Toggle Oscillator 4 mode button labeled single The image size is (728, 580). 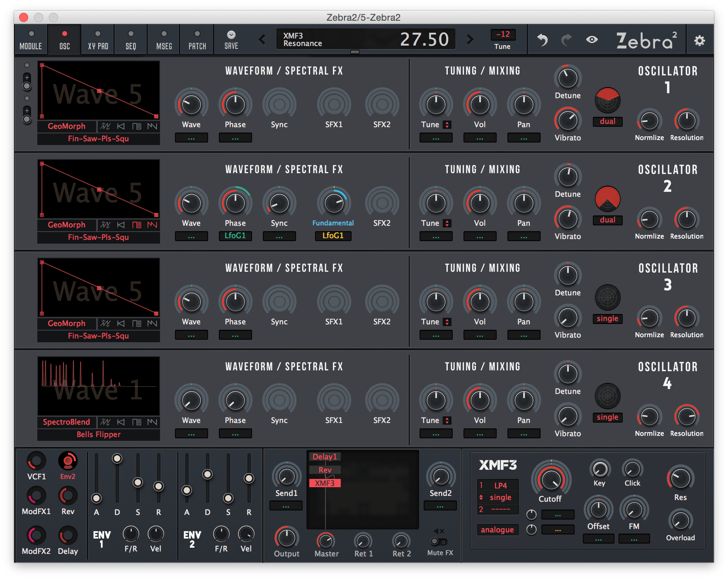pyautogui.click(x=607, y=417)
